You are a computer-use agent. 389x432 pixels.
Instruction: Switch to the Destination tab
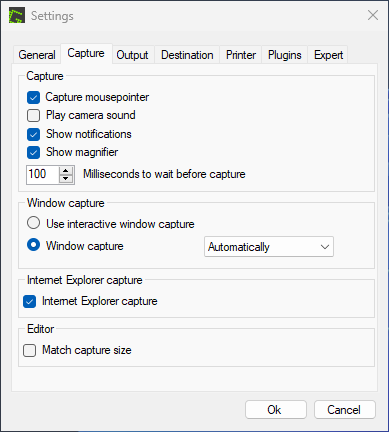pos(187,55)
